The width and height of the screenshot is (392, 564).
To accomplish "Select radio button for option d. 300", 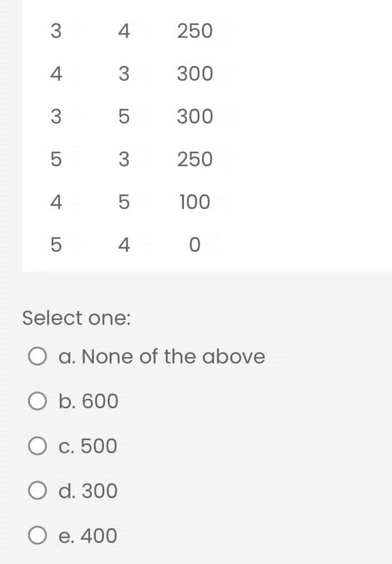I will tap(38, 491).
